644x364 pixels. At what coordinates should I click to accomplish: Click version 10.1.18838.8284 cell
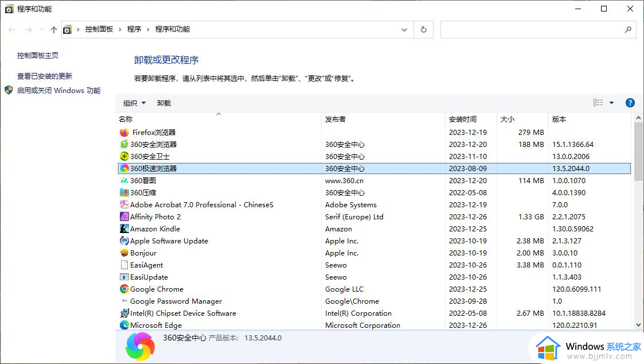click(x=579, y=313)
